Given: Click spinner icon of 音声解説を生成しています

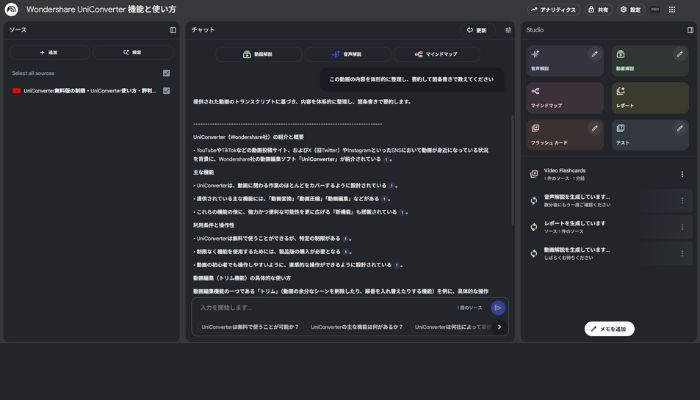Looking at the screenshot, I should tap(534, 200).
